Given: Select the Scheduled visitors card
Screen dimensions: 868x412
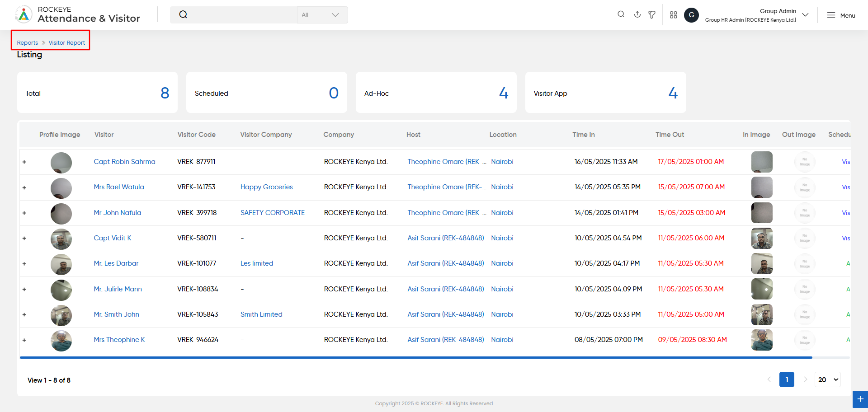Looking at the screenshot, I should (x=267, y=93).
